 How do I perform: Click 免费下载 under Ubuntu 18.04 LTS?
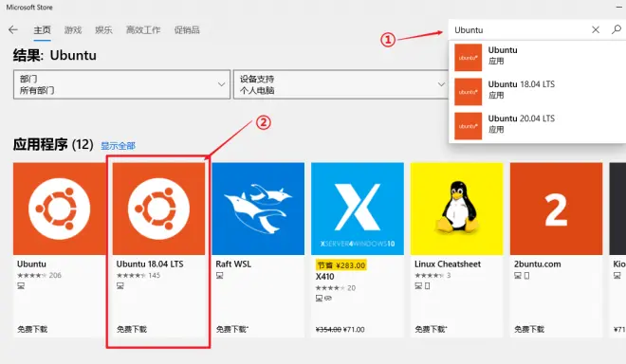point(132,329)
